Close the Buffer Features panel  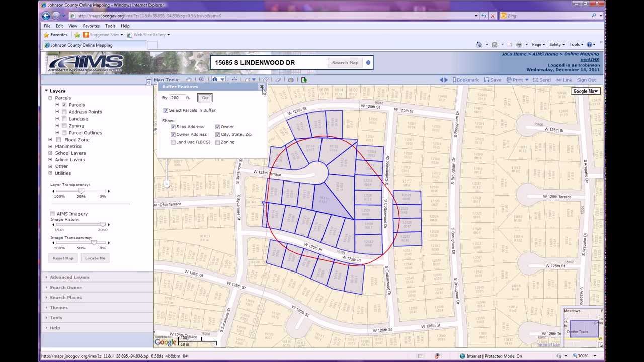tap(262, 87)
